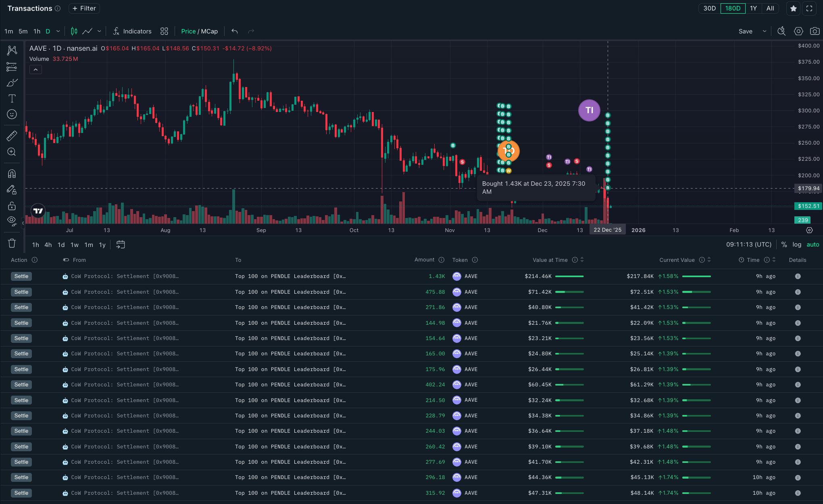
Task: Open chart settings hexagon icon
Action: coord(798,31)
